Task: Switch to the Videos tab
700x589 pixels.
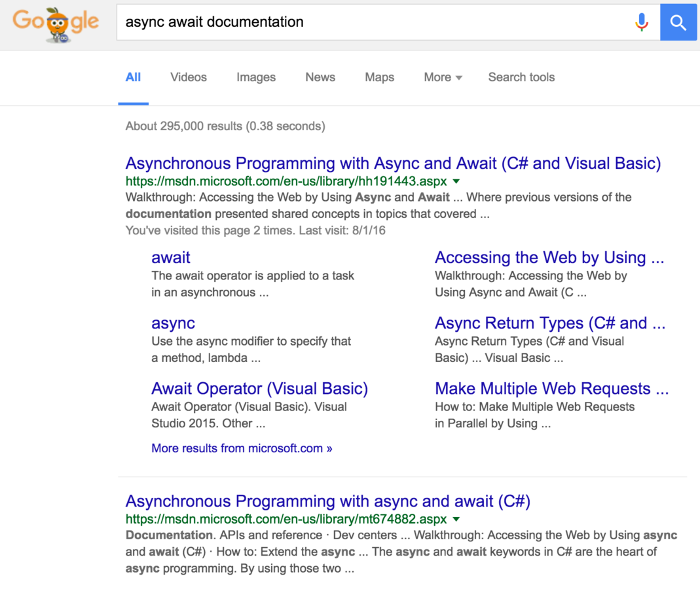Action: (189, 77)
